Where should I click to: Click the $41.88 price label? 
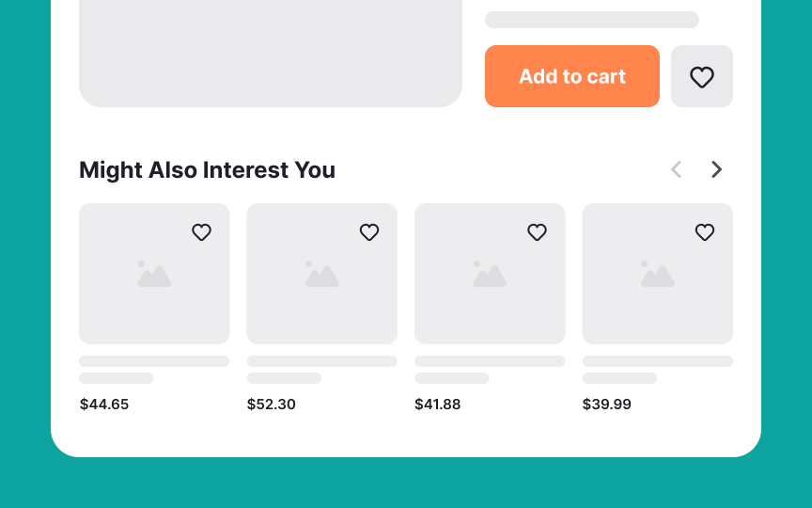point(439,405)
